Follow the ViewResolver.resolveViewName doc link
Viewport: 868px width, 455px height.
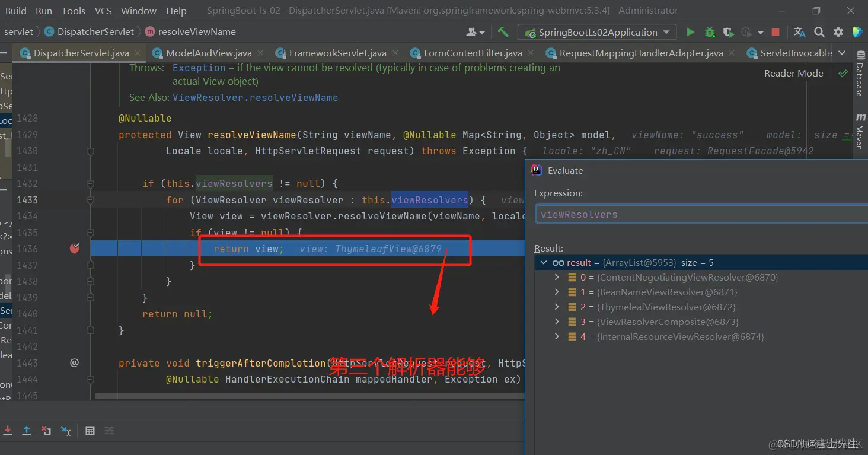[x=255, y=97]
